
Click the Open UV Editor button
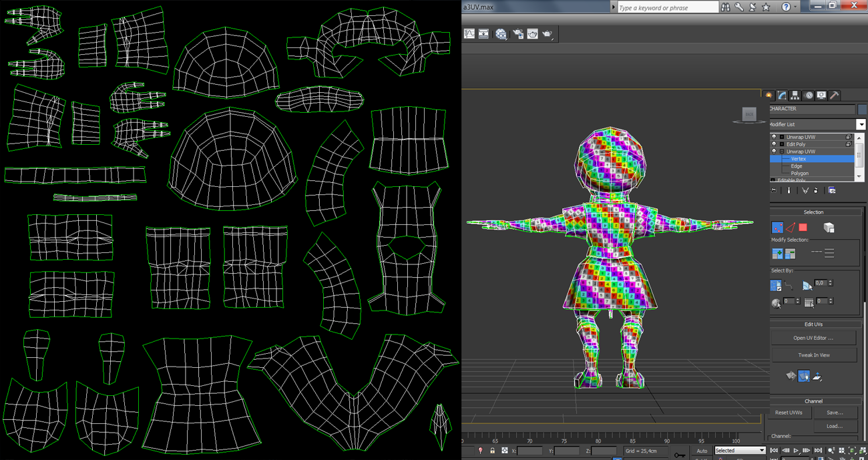(813, 337)
